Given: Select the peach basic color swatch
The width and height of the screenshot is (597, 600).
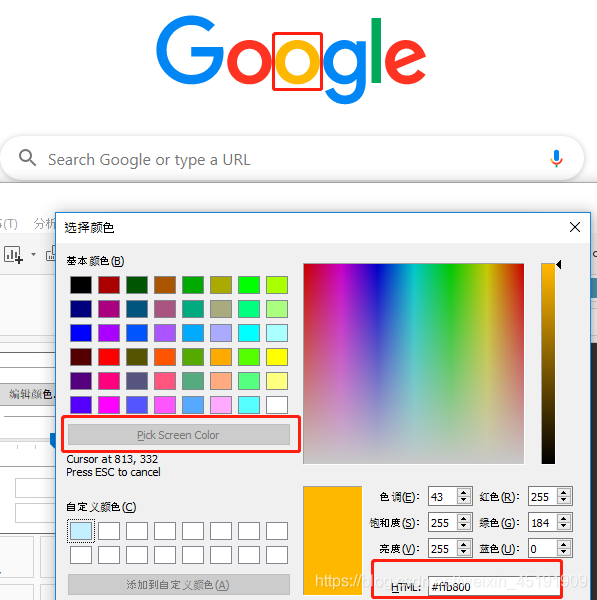Looking at the screenshot, I should pos(221,381).
